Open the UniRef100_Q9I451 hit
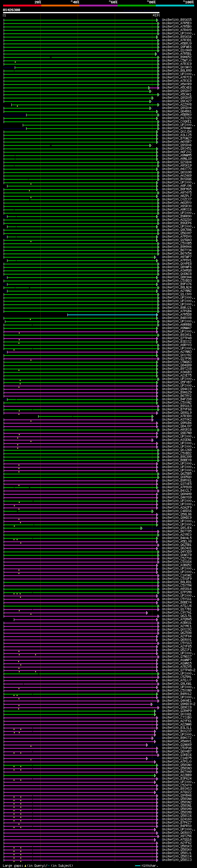 pos(177,148)
